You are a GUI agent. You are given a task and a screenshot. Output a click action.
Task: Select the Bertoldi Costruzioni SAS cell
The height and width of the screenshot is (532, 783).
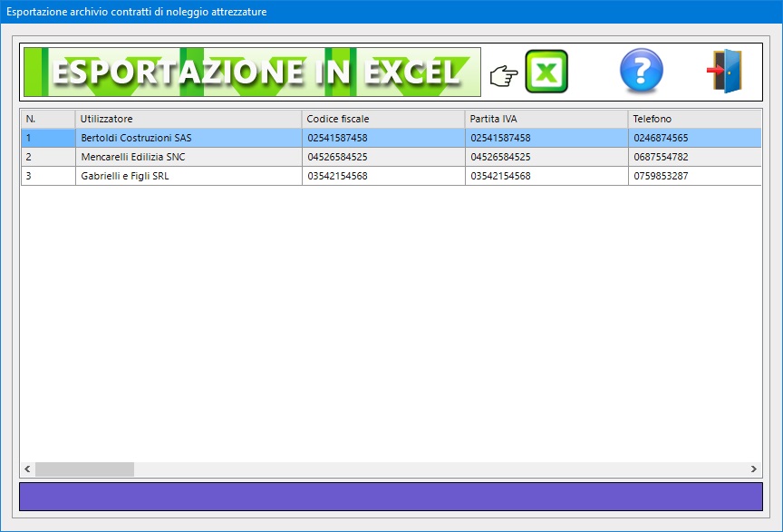[x=188, y=138]
